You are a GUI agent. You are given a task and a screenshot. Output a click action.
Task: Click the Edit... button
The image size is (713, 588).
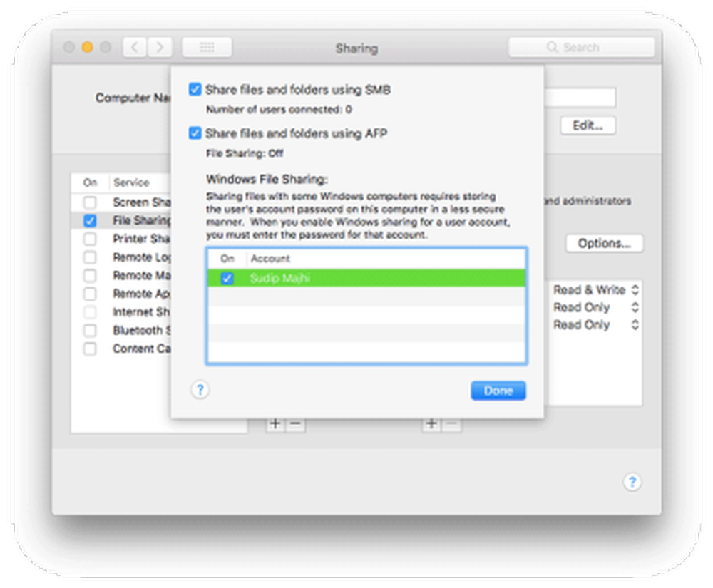(x=588, y=125)
